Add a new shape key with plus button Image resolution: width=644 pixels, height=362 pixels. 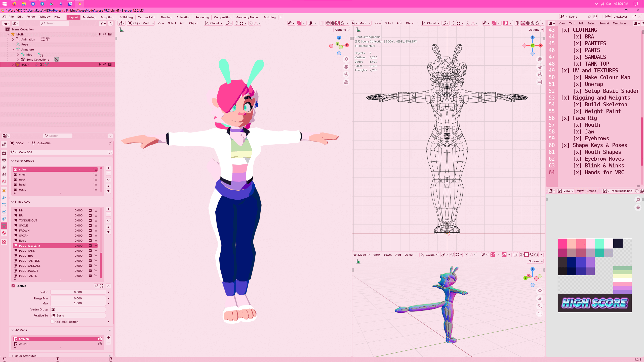tap(108, 209)
